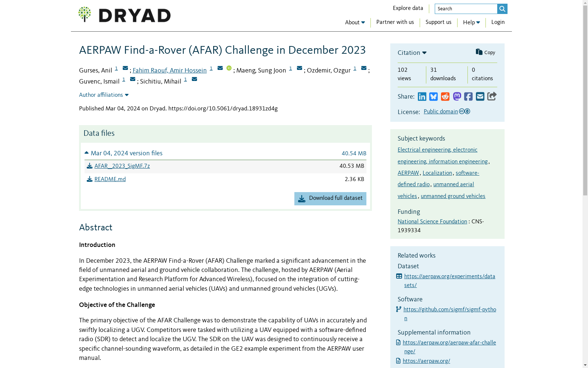Open the ORCID icon for Fahim Raouf
Image resolution: width=588 pixels, height=368 pixels.
[x=229, y=68]
